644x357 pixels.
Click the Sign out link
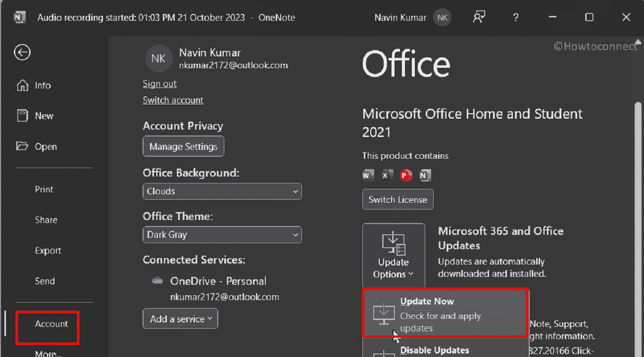tap(159, 84)
